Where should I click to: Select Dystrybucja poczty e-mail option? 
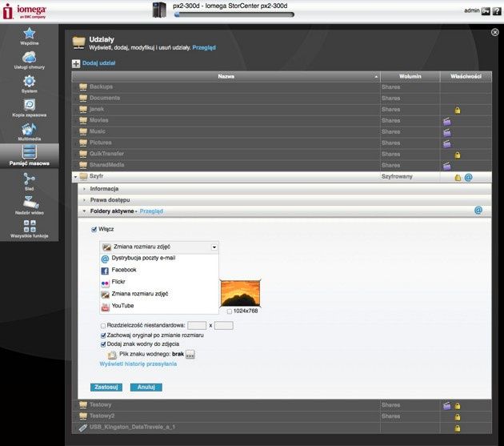coord(159,259)
